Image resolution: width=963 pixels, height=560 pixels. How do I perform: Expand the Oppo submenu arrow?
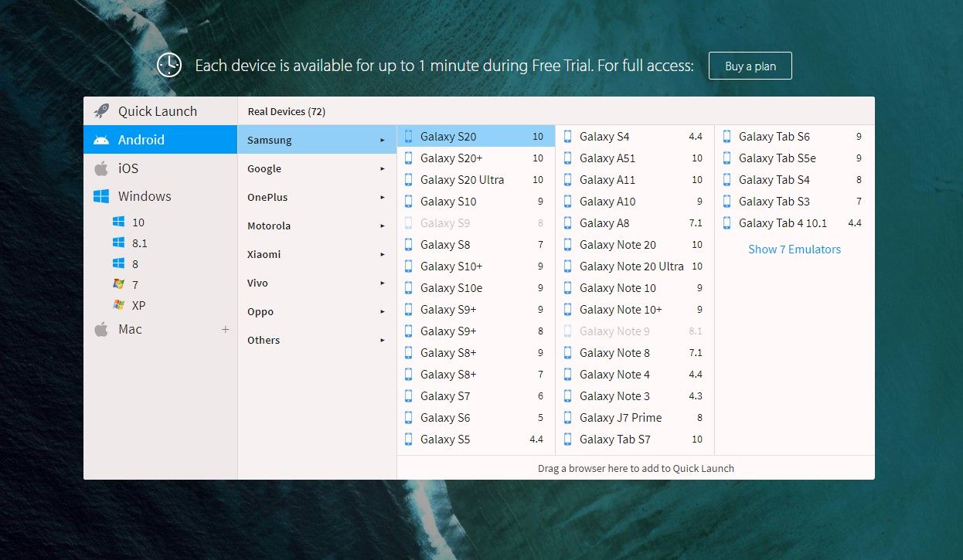[x=383, y=311]
